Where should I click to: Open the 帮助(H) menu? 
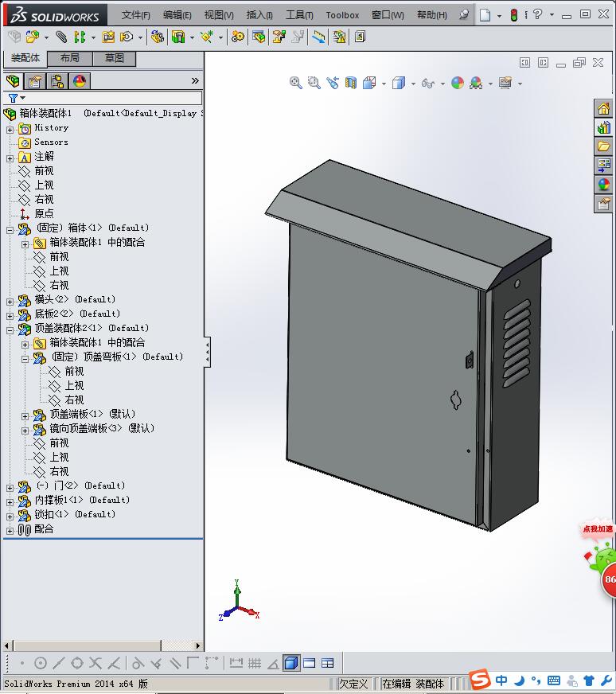click(432, 15)
